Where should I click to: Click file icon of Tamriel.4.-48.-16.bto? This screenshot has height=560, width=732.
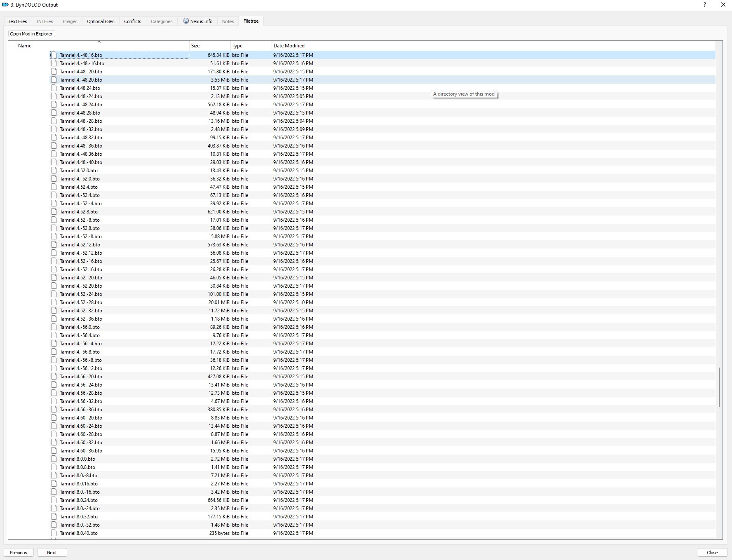(54, 63)
